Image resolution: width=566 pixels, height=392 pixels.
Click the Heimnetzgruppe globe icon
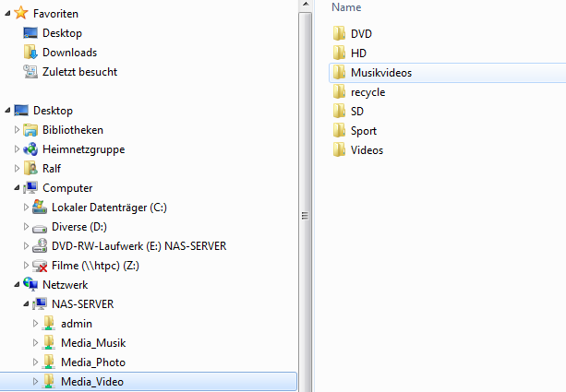(x=30, y=149)
